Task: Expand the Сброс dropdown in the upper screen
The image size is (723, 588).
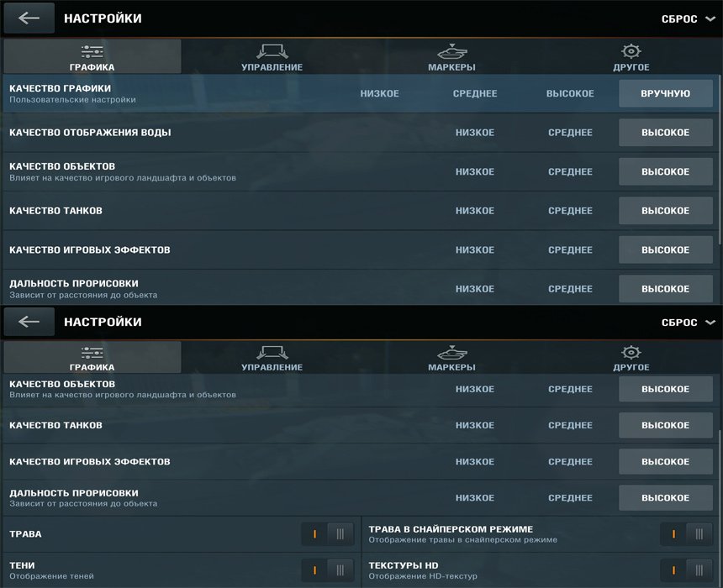Action: pyautogui.click(x=688, y=18)
